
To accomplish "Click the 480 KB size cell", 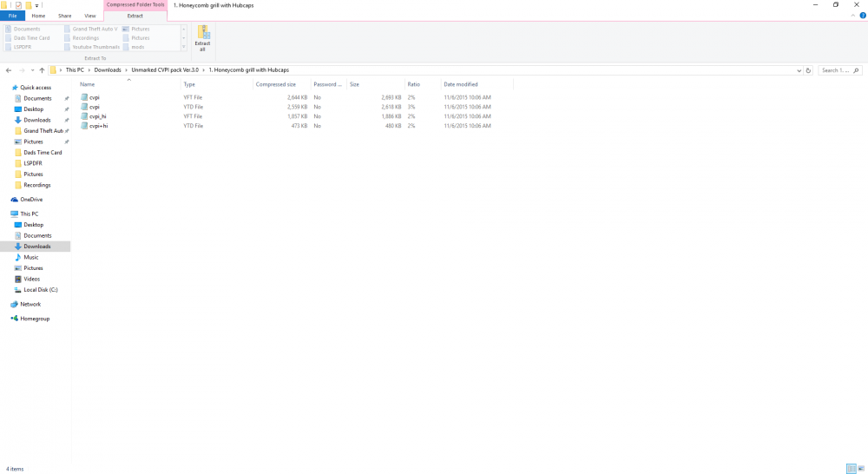I will [393, 126].
